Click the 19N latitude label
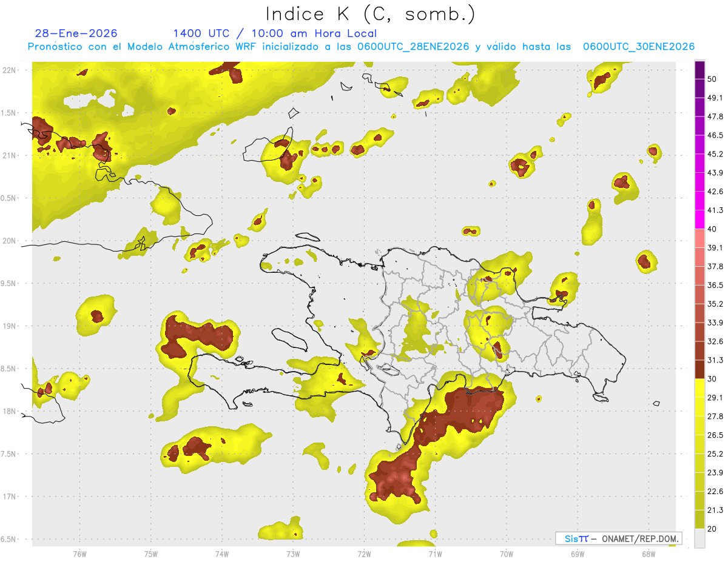This screenshot has width=728, height=562. click(8, 326)
